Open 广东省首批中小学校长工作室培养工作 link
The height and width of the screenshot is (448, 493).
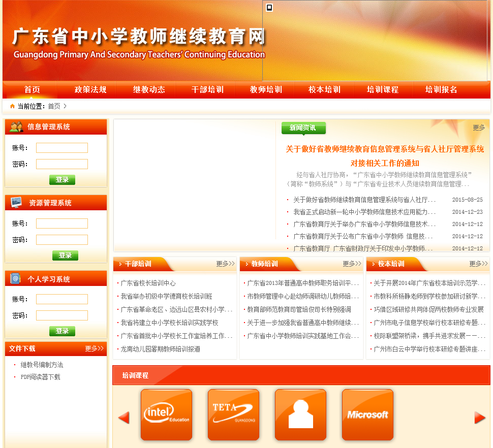176,336
